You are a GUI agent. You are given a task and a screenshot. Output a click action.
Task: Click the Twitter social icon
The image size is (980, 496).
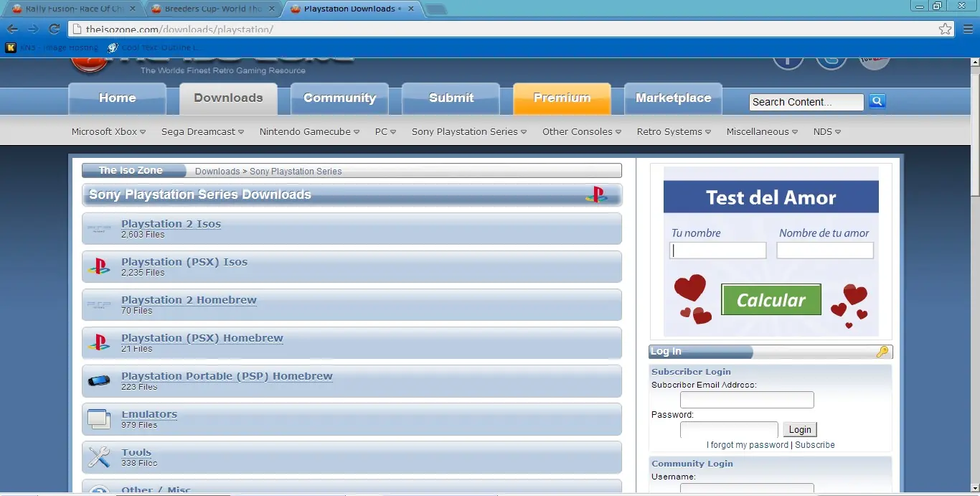[831, 59]
